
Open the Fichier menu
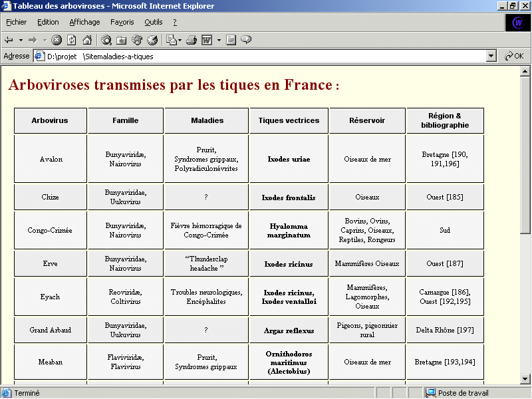16,22
